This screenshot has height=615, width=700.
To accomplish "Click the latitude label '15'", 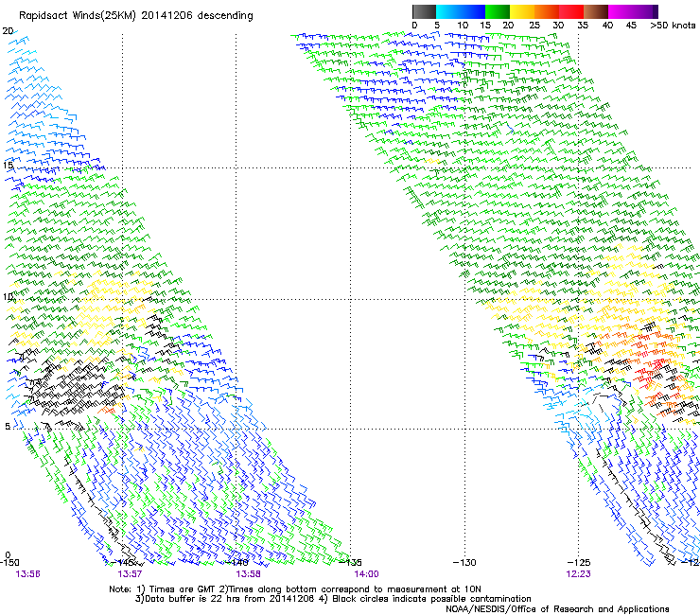I will coord(8,166).
